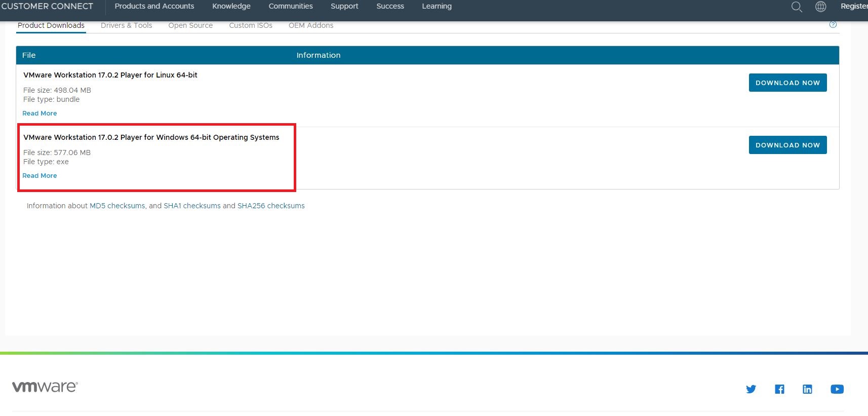Open VMware's Facebook page icon
Screen dimensions: 868x416
(779, 389)
